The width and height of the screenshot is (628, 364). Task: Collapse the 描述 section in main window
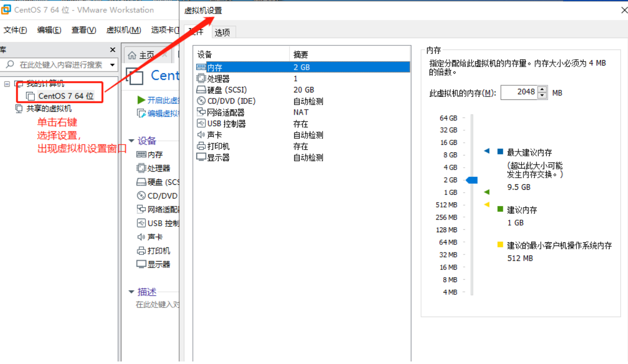[x=132, y=292]
